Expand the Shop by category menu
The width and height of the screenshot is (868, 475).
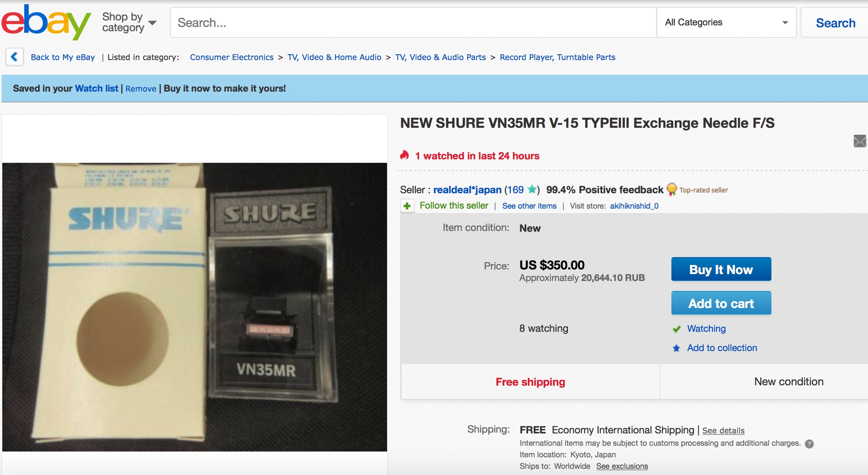[x=129, y=22]
